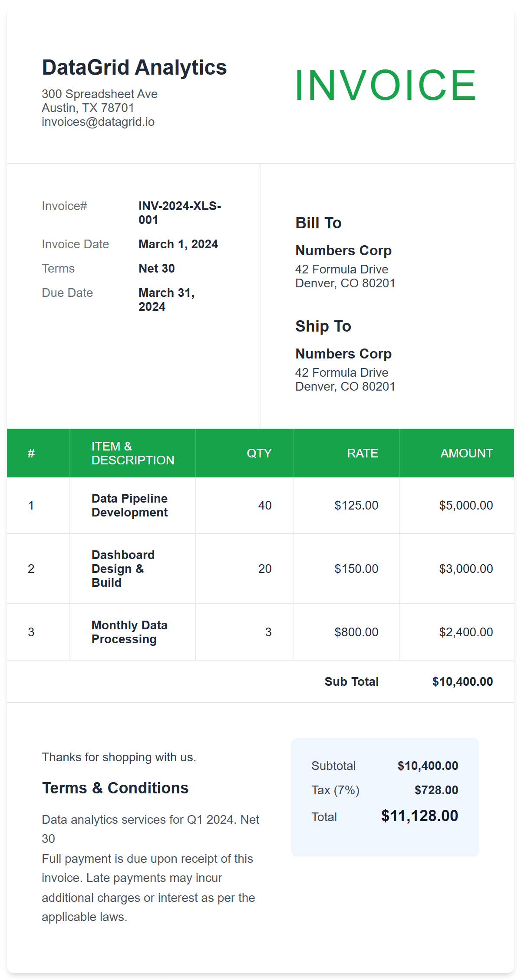
Task: Click the ITEM & DESCRIPTION column header
Action: coord(133,453)
